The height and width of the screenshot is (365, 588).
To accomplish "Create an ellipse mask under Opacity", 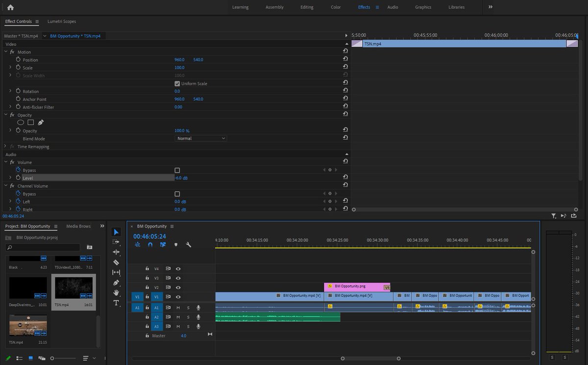I will tap(21, 123).
